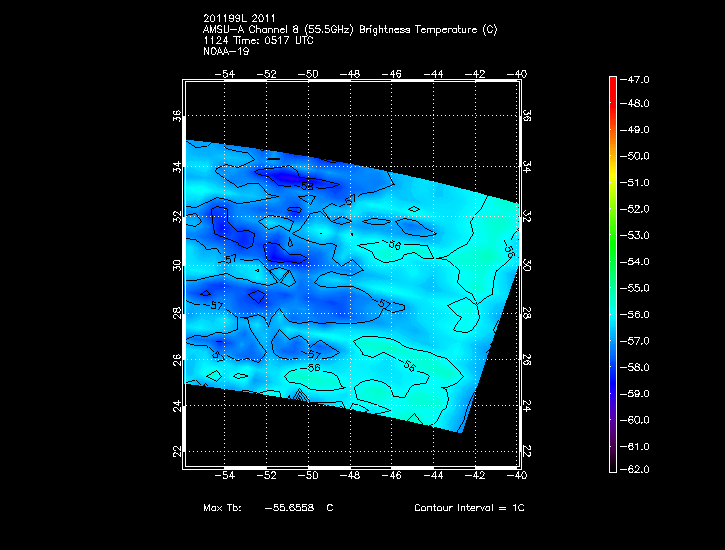Click the NOAA-19 satellite label
The image size is (725, 550).
[226, 51]
